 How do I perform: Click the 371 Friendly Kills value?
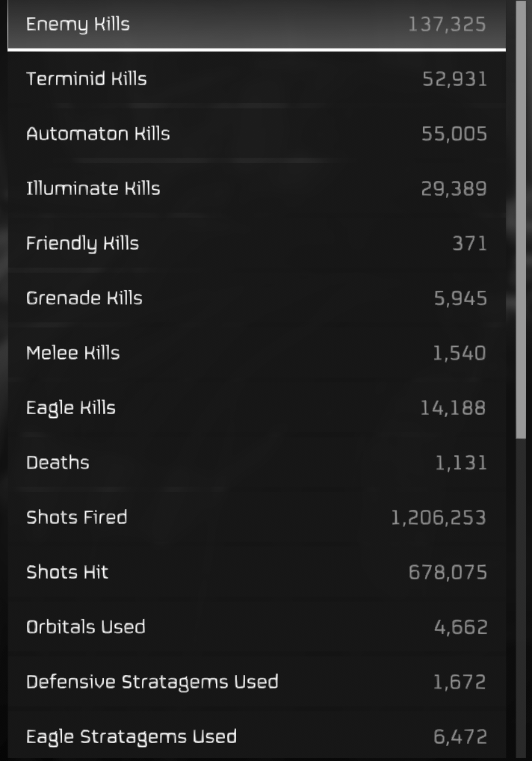click(x=469, y=243)
